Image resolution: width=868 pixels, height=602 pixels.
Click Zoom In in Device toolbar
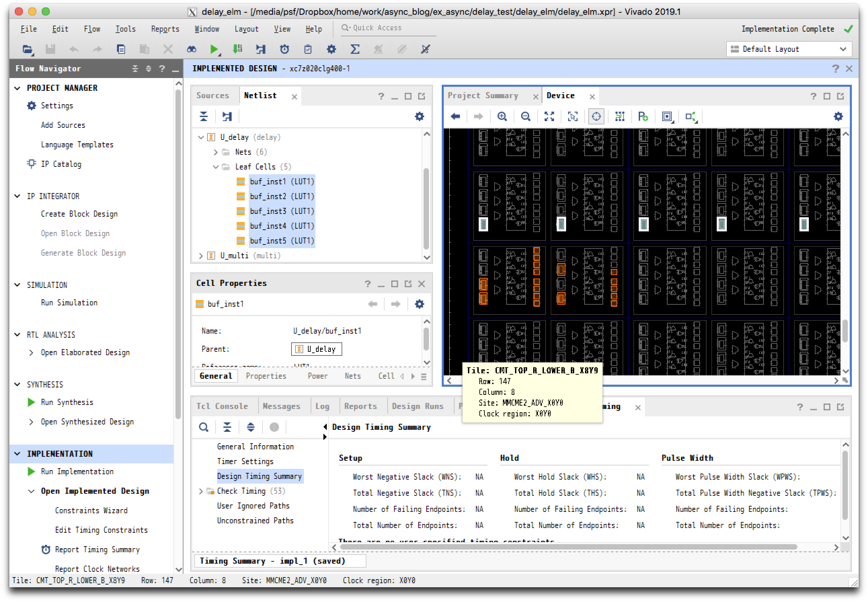pyautogui.click(x=502, y=117)
